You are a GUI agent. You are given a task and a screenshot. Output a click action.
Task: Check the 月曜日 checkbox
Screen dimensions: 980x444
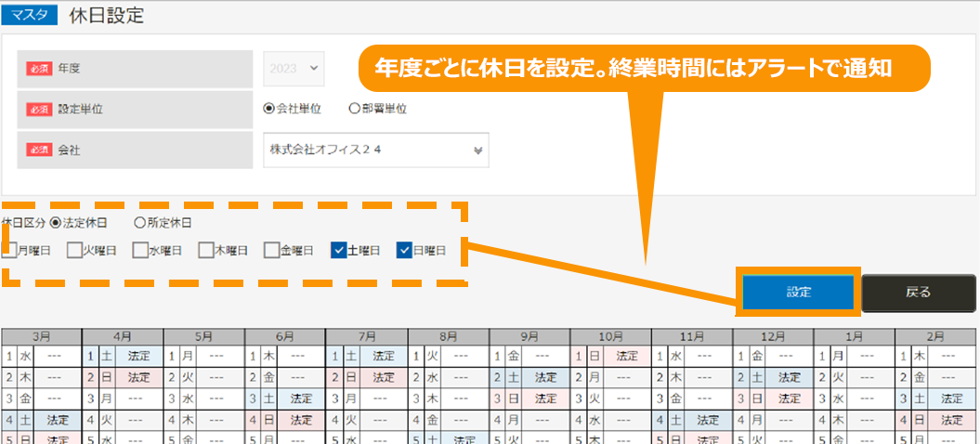point(9,250)
